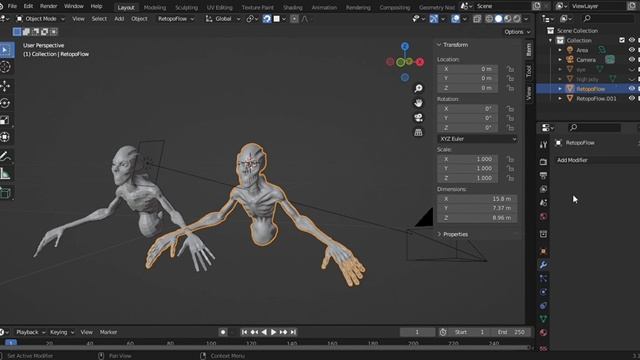This screenshot has height=360, width=640.
Task: Toggle viewport gizmos display
Action: [434, 19]
